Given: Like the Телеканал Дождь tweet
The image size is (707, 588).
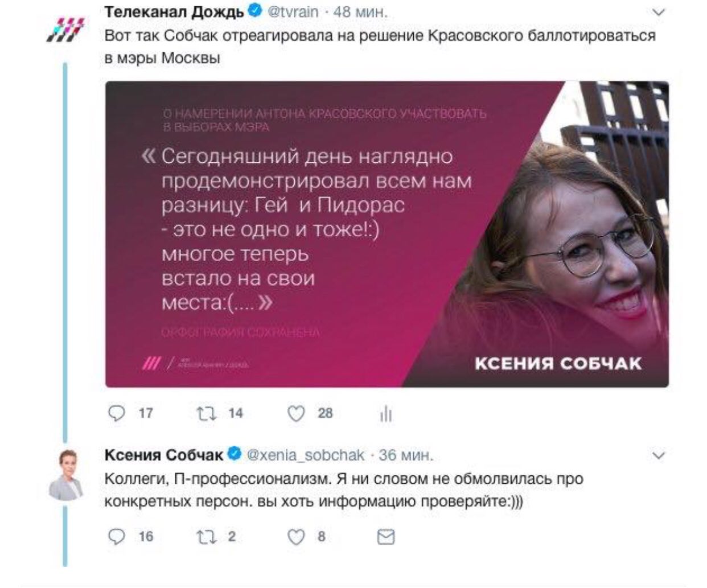Looking at the screenshot, I should pos(296,413).
